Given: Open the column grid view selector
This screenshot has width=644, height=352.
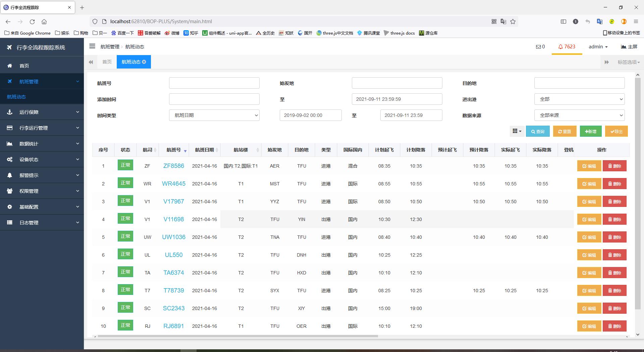Looking at the screenshot, I should point(517,131).
